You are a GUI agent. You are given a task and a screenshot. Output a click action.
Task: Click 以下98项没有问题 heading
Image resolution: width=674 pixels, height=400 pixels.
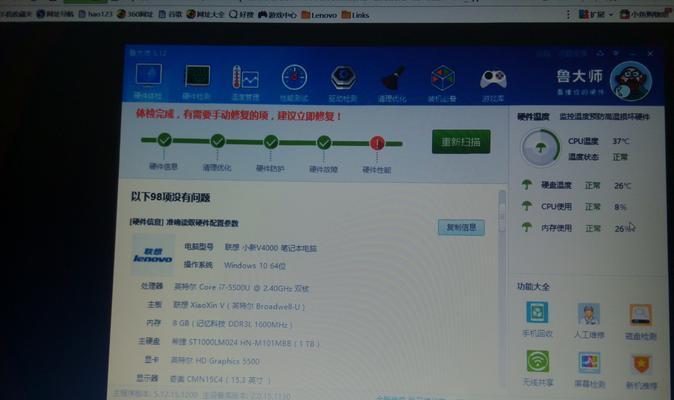pos(170,197)
